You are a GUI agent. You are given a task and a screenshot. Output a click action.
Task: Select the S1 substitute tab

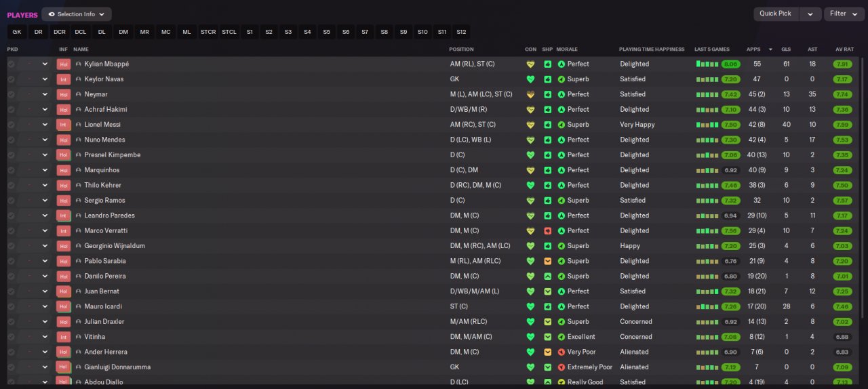point(250,32)
